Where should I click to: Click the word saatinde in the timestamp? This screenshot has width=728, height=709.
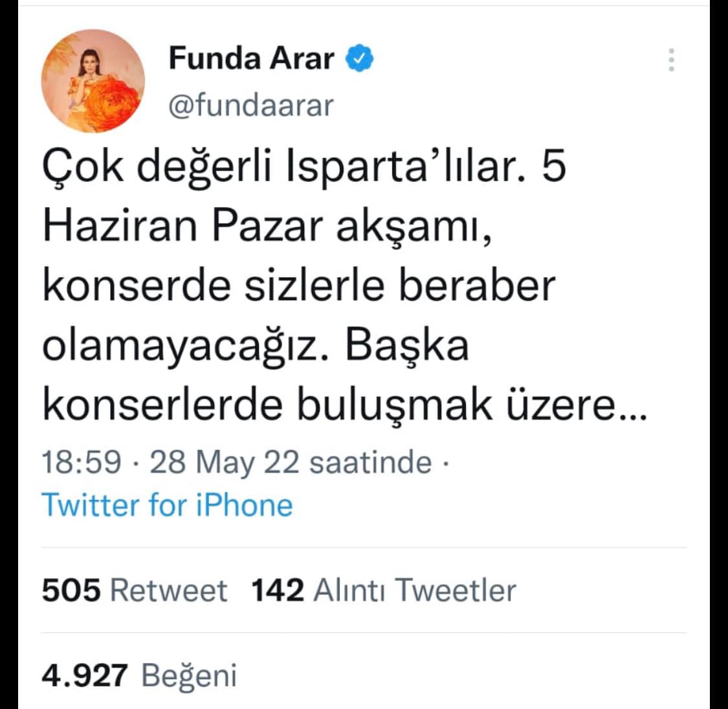371,462
